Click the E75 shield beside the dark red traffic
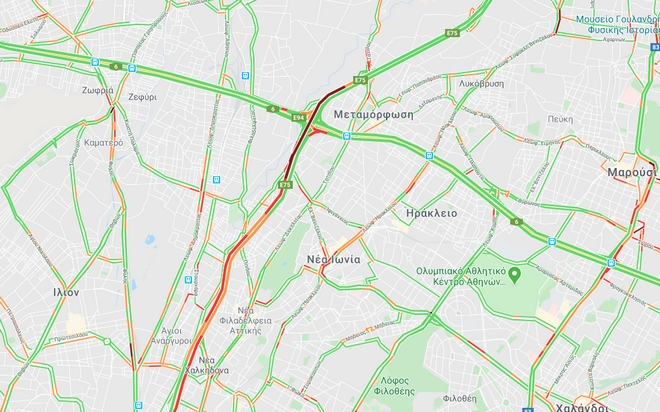 point(285,184)
